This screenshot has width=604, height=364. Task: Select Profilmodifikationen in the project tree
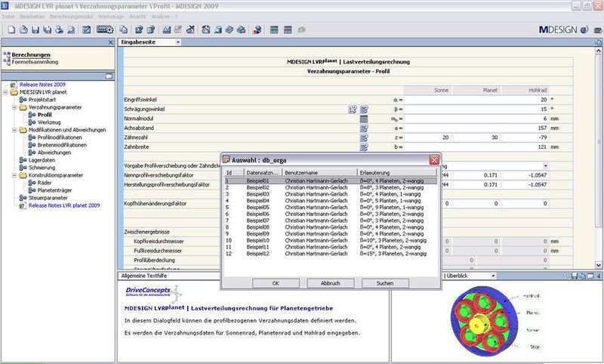click(60, 137)
